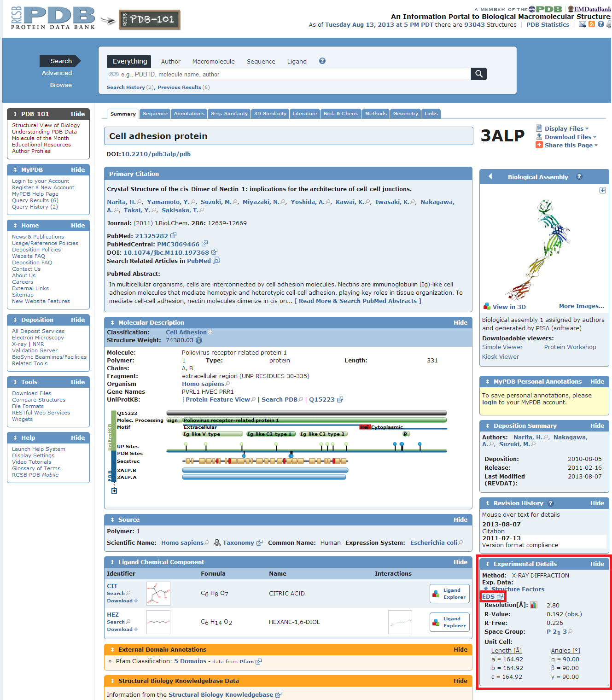Screen dimensions: 612x700
Task: Enlarge the Biological Assembly image with plus icon
Action: click(x=602, y=190)
